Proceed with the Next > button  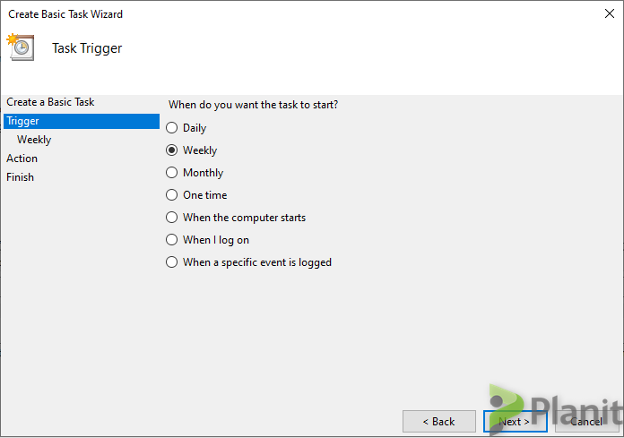pos(515,421)
